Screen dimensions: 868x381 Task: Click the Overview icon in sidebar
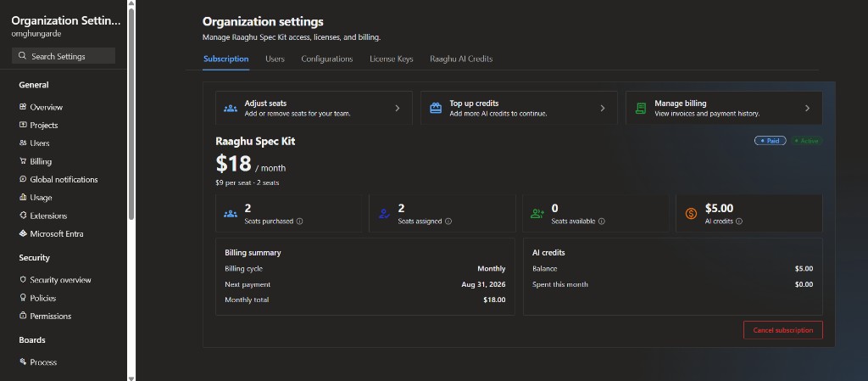[x=23, y=107]
